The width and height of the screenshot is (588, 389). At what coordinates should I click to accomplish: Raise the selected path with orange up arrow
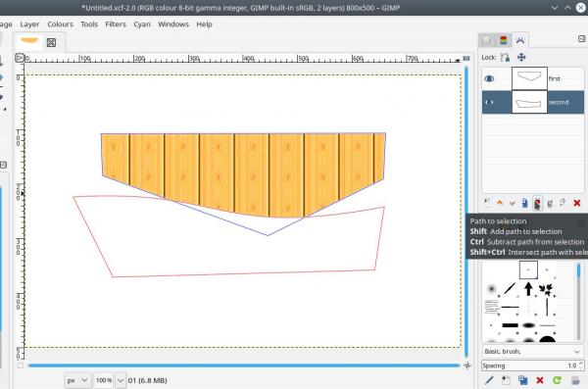500,203
